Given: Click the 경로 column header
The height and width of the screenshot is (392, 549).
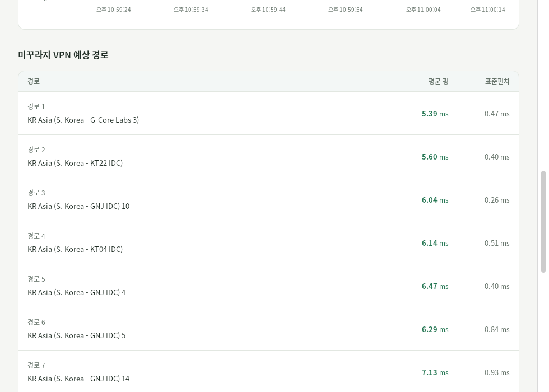Looking at the screenshot, I should coord(34,81).
